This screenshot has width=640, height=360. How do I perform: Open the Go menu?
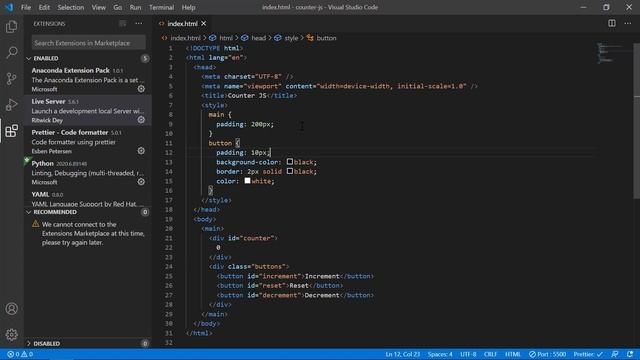pos(118,7)
